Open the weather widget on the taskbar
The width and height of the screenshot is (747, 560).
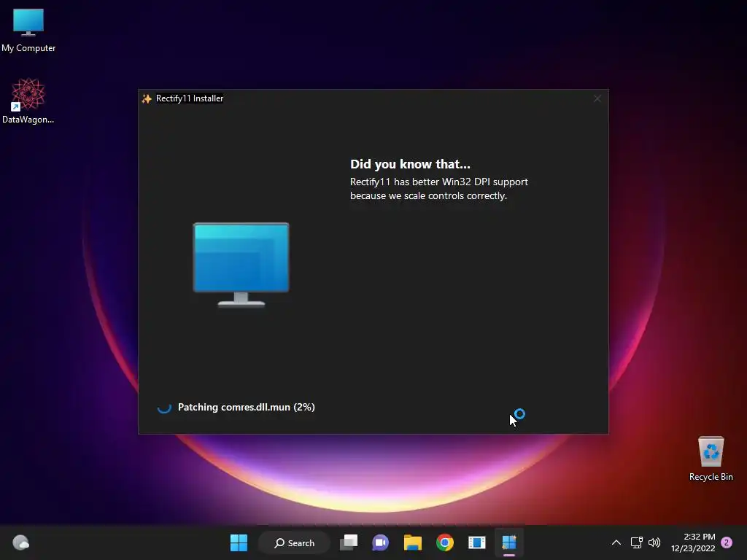coord(21,542)
